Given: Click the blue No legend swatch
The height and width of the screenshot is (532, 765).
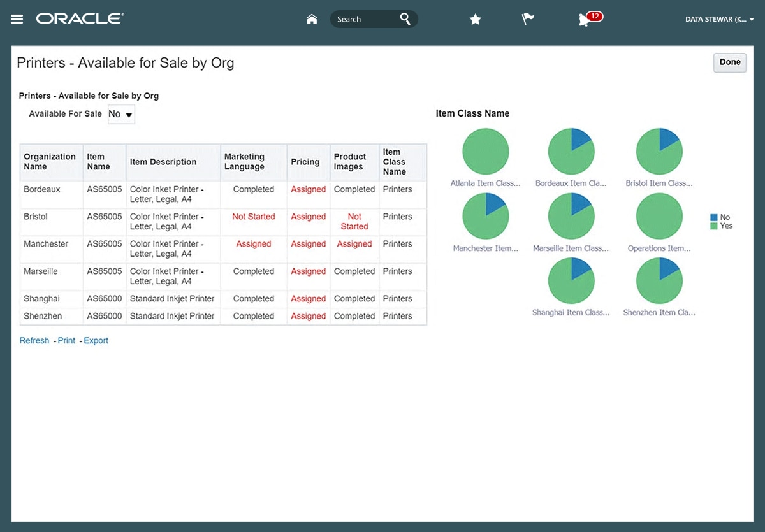Looking at the screenshot, I should tap(714, 218).
